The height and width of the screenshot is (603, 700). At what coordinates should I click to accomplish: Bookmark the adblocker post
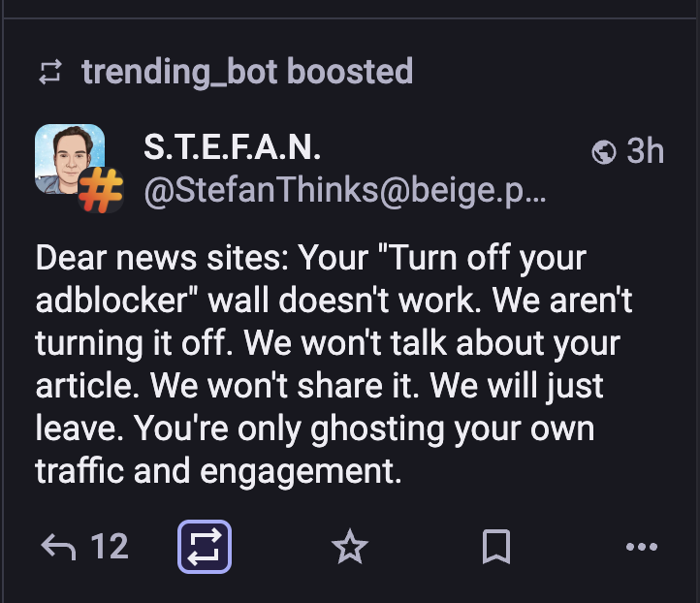pyautogui.click(x=495, y=549)
